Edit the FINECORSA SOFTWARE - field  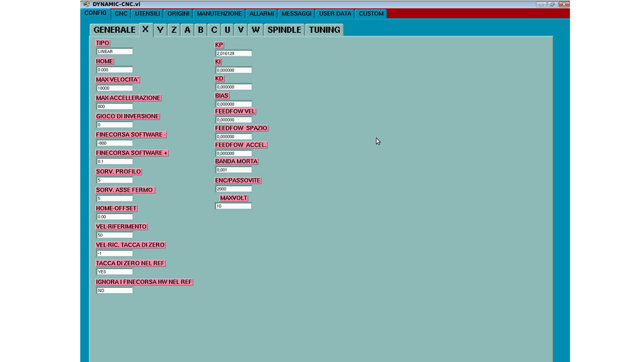click(115, 143)
